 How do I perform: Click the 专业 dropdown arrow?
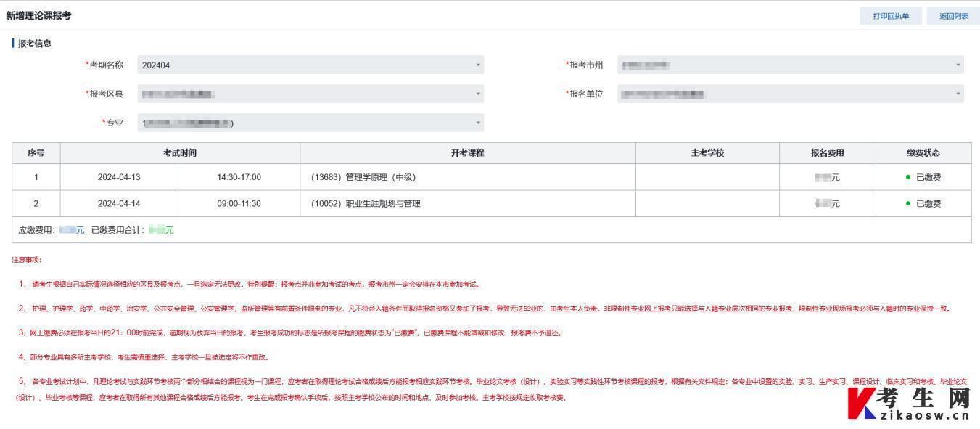pos(478,123)
